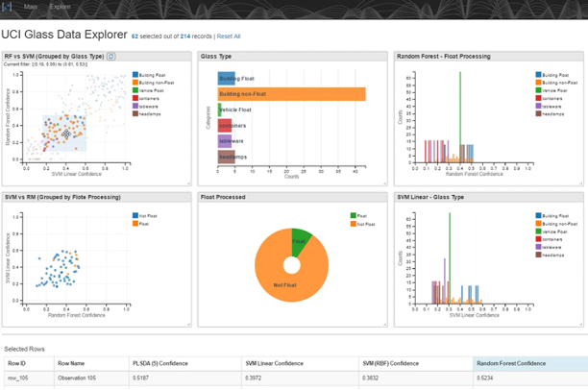The width and height of the screenshot is (588, 390).
Task: Click the app logo in the top bar
Action: coord(7,7)
